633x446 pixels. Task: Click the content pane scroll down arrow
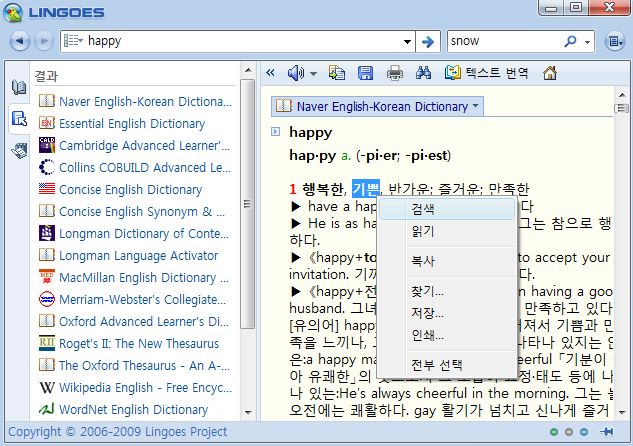tap(622, 412)
